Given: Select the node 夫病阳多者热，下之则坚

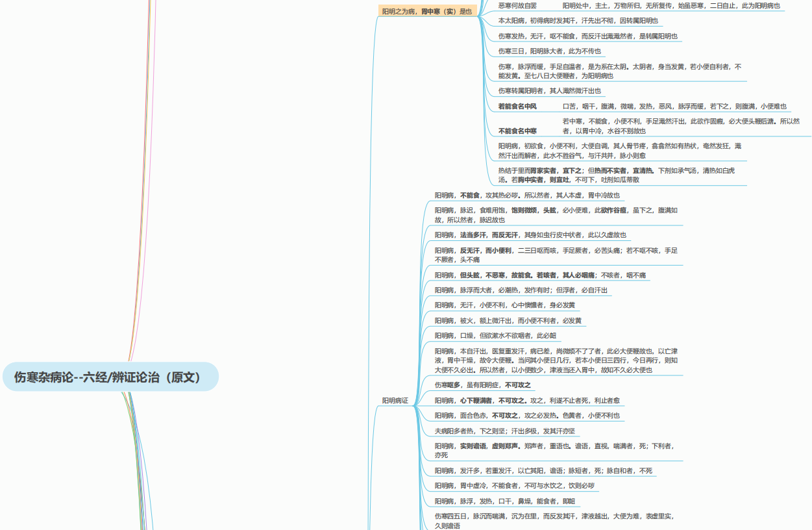Looking at the screenshot, I should point(504,431).
